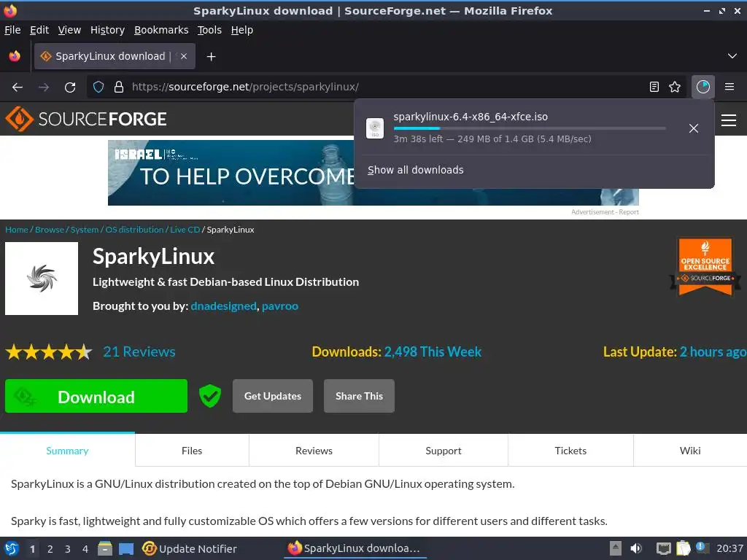The height and width of the screenshot is (560, 747).
Task: Click the Browse breadcrumb link
Action: pos(50,230)
